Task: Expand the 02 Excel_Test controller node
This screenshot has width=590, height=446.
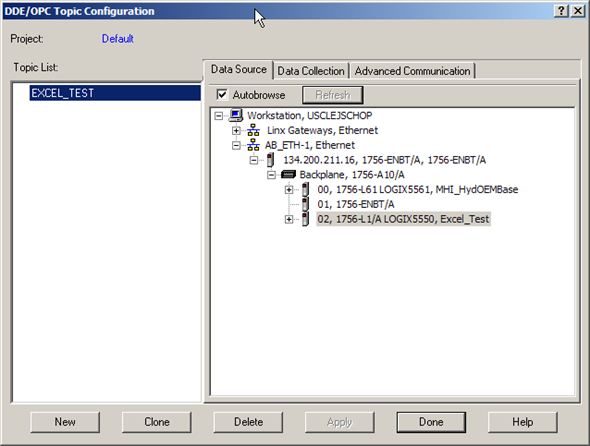Action: (289, 219)
